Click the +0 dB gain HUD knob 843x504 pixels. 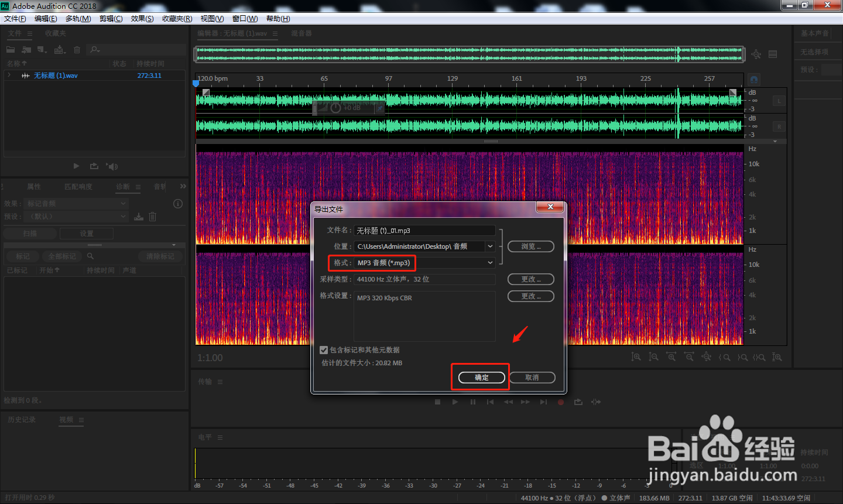pyautogui.click(x=335, y=108)
